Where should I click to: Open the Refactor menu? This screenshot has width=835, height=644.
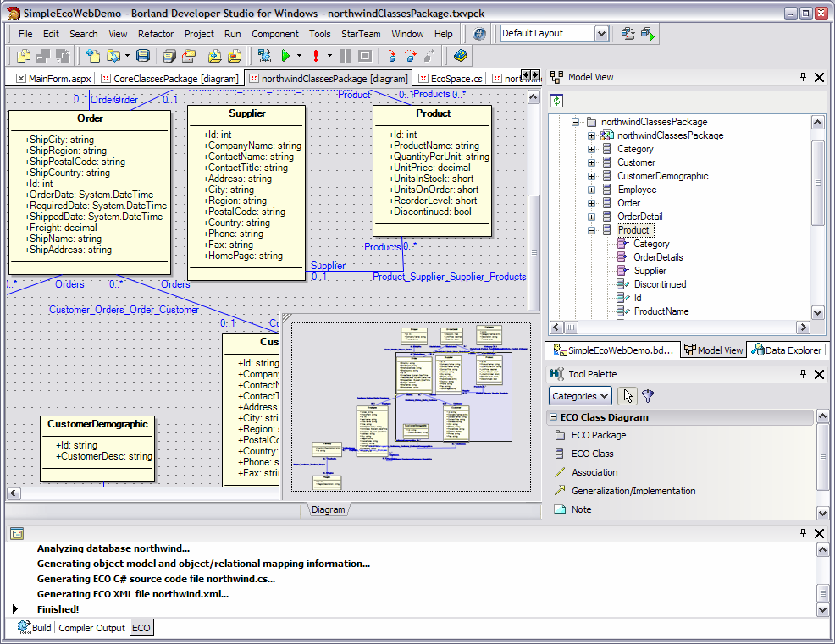(x=156, y=34)
